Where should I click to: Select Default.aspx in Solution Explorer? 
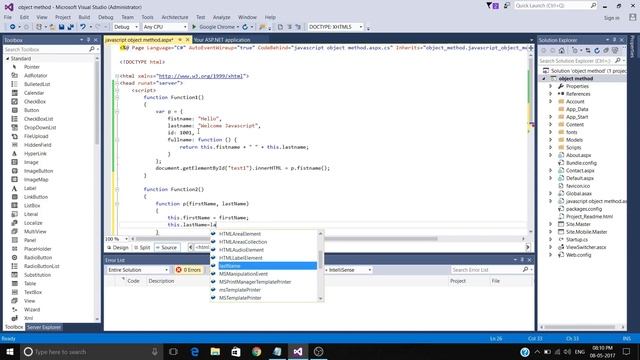pos(580,178)
